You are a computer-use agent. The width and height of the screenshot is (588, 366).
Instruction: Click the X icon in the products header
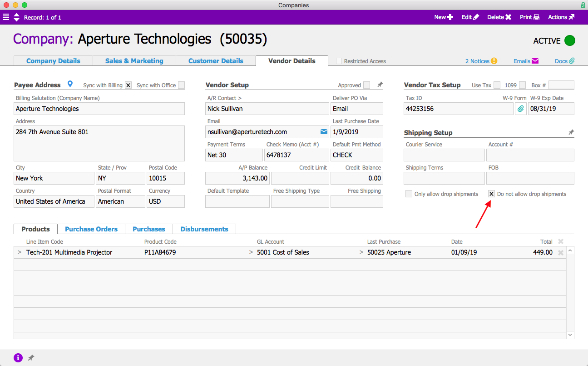tap(561, 242)
